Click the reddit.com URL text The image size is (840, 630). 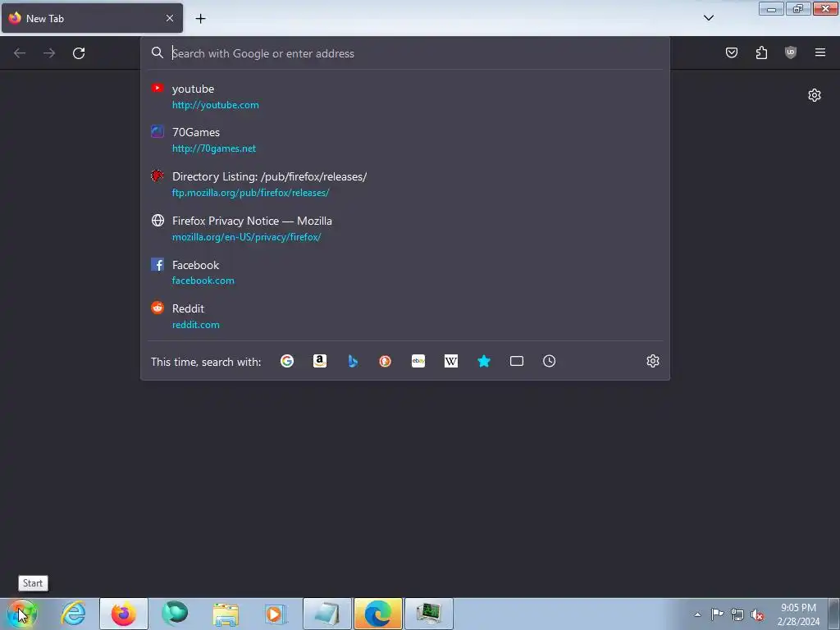[x=195, y=325]
